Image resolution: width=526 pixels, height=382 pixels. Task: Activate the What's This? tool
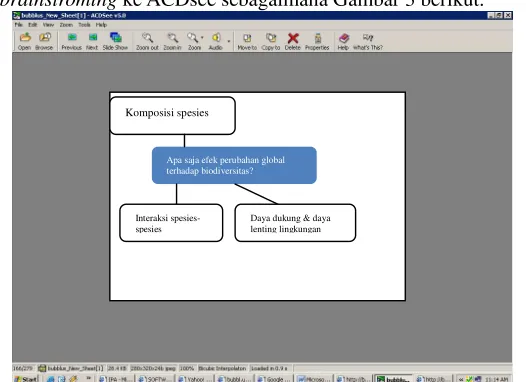pos(368,42)
